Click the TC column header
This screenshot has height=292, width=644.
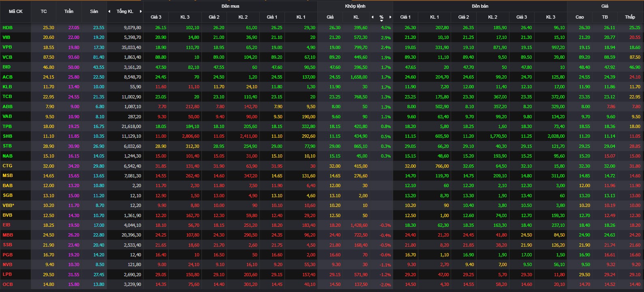44,11
